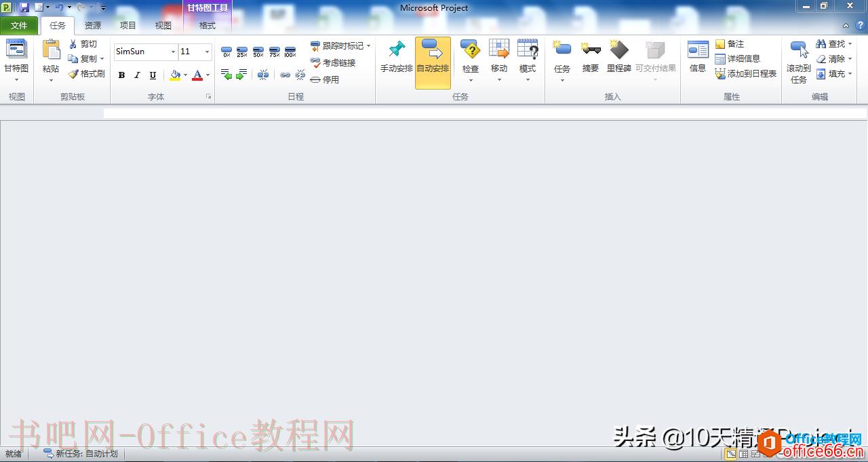Click the Undo icon in quick access toolbar
This screenshot has height=462, width=868.
(x=58, y=7)
